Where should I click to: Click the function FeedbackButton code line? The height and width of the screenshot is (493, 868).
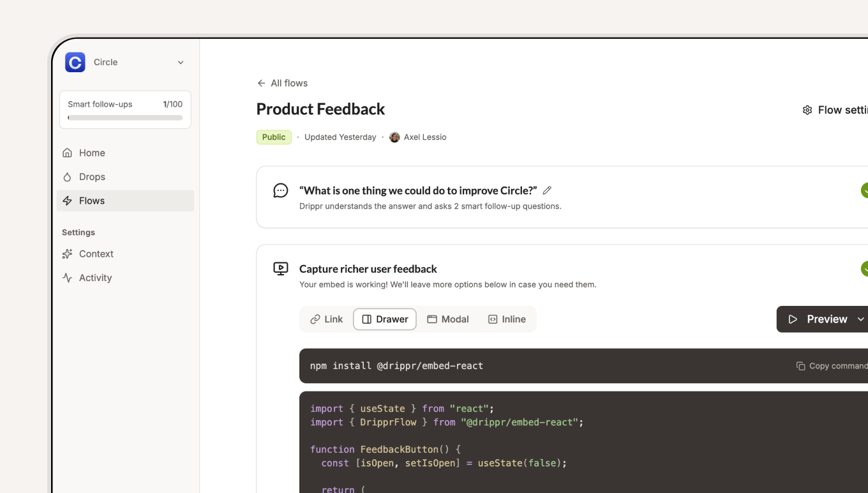(x=385, y=450)
